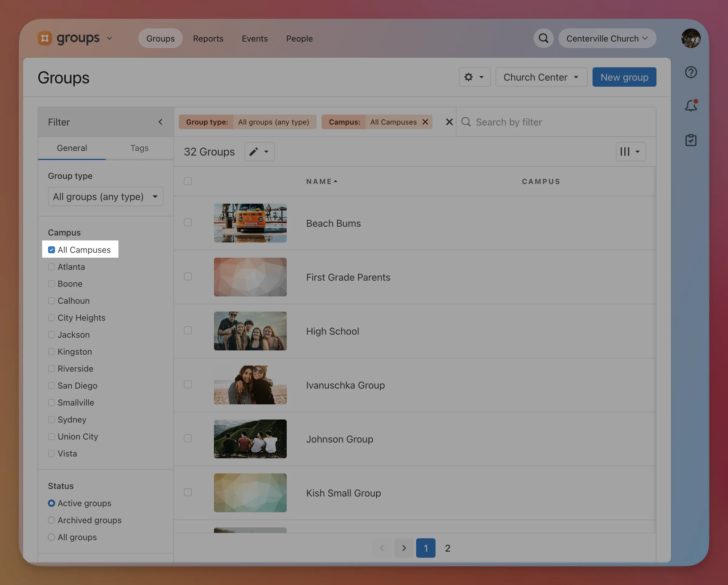
Task: Remove the All Campuses filter chip
Action: click(425, 122)
